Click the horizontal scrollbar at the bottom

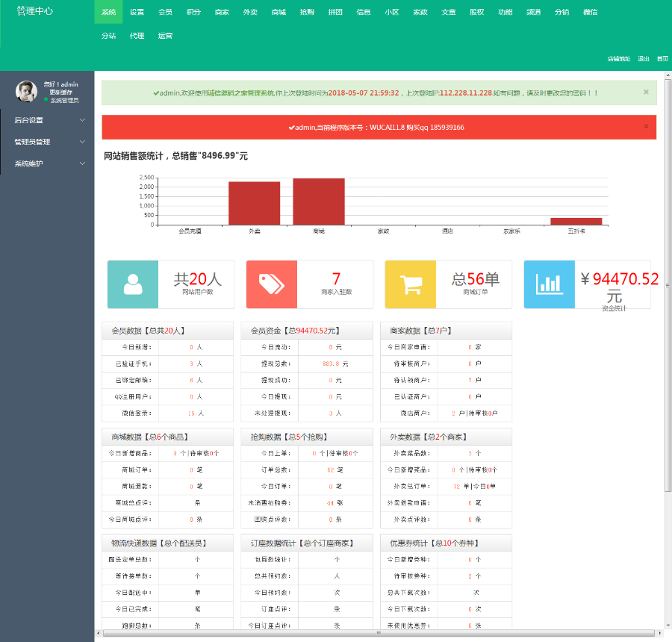tap(379, 633)
